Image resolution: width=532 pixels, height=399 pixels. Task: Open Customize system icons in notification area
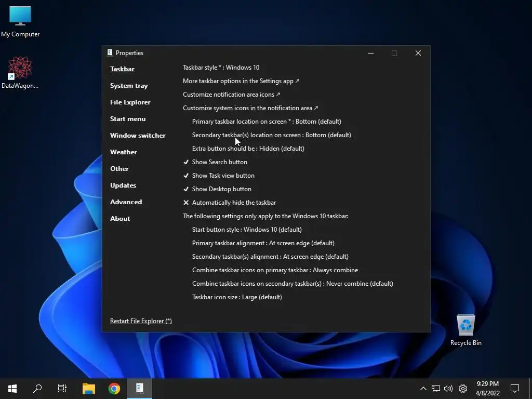[x=250, y=108]
